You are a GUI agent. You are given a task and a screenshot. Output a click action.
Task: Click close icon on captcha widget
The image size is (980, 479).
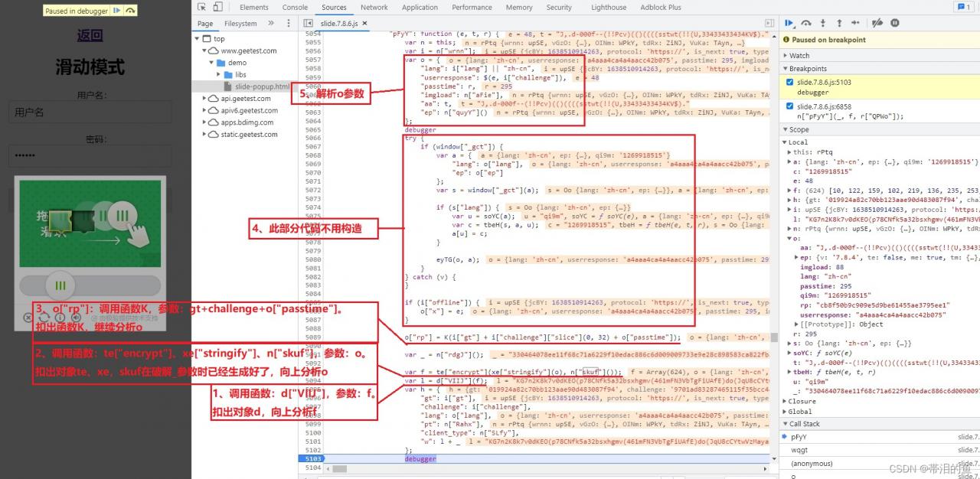28,317
